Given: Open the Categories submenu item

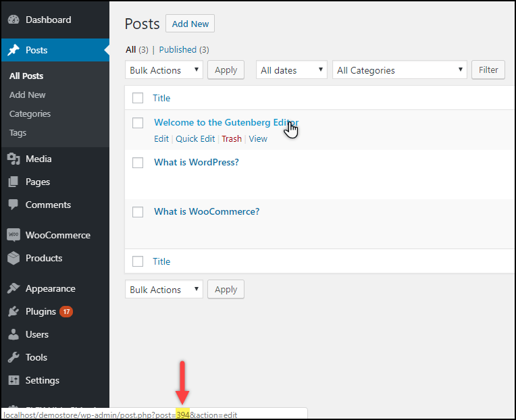Looking at the screenshot, I should point(30,114).
